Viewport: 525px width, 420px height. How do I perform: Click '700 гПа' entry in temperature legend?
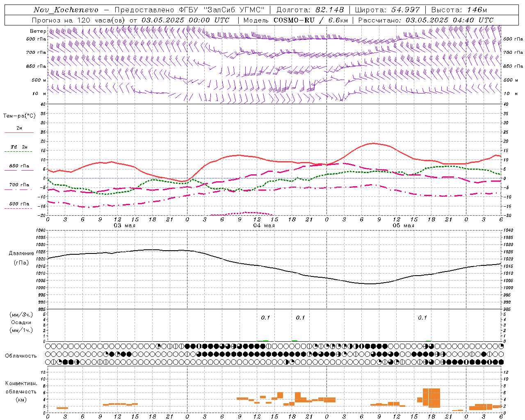point(19,185)
